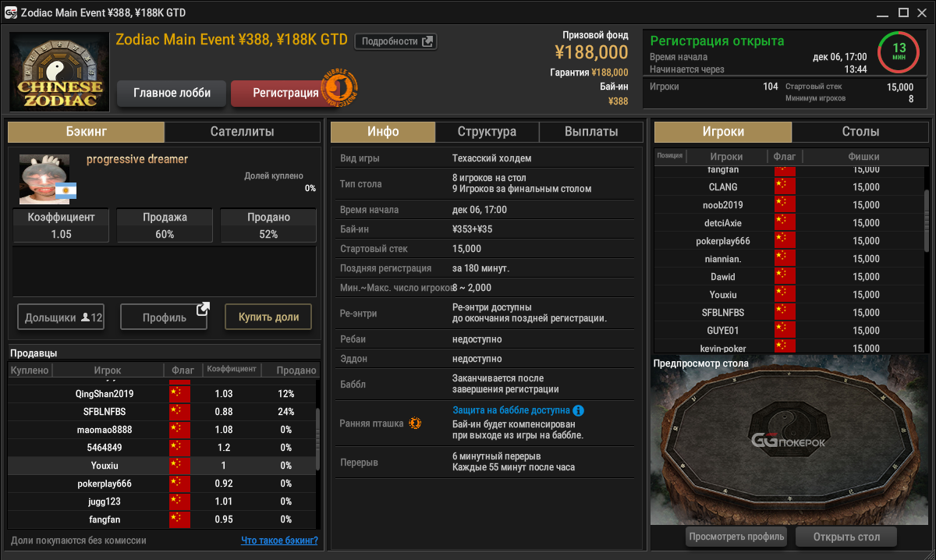Select player niannian. in players list
The width and height of the screenshot is (936, 560).
tap(789, 259)
